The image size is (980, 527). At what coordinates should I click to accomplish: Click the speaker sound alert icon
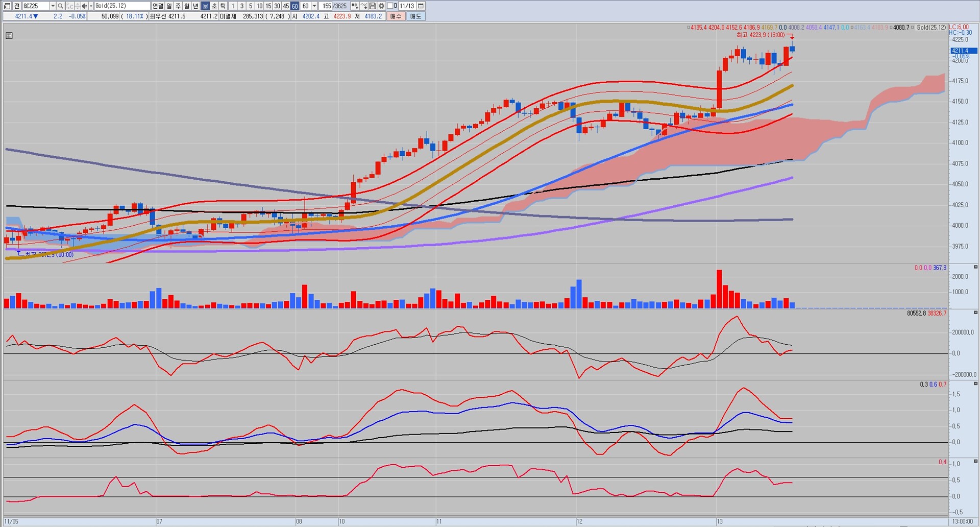[x=84, y=6]
